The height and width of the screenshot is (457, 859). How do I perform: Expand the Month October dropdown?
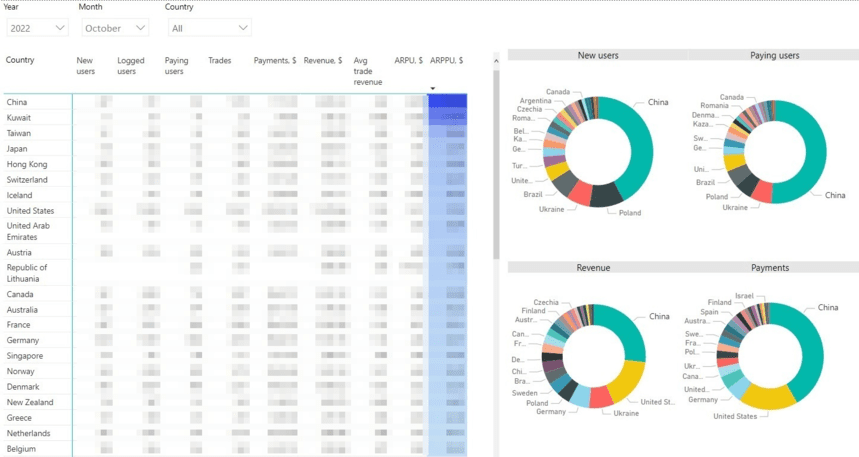[x=115, y=28]
